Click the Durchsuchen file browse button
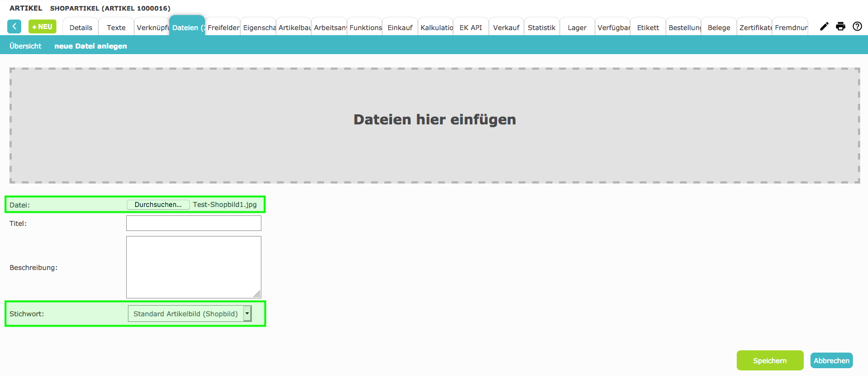The width and height of the screenshot is (868, 376). click(x=158, y=205)
